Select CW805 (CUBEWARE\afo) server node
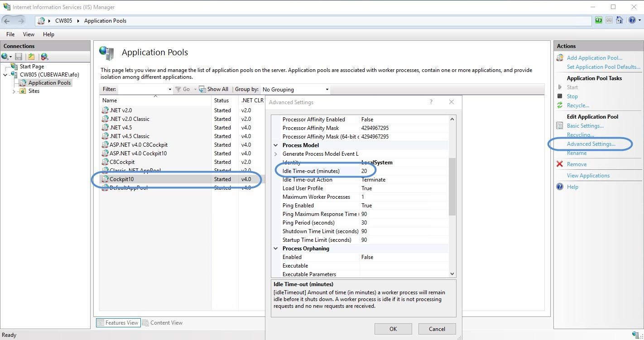This screenshot has height=340, width=644. [x=49, y=75]
